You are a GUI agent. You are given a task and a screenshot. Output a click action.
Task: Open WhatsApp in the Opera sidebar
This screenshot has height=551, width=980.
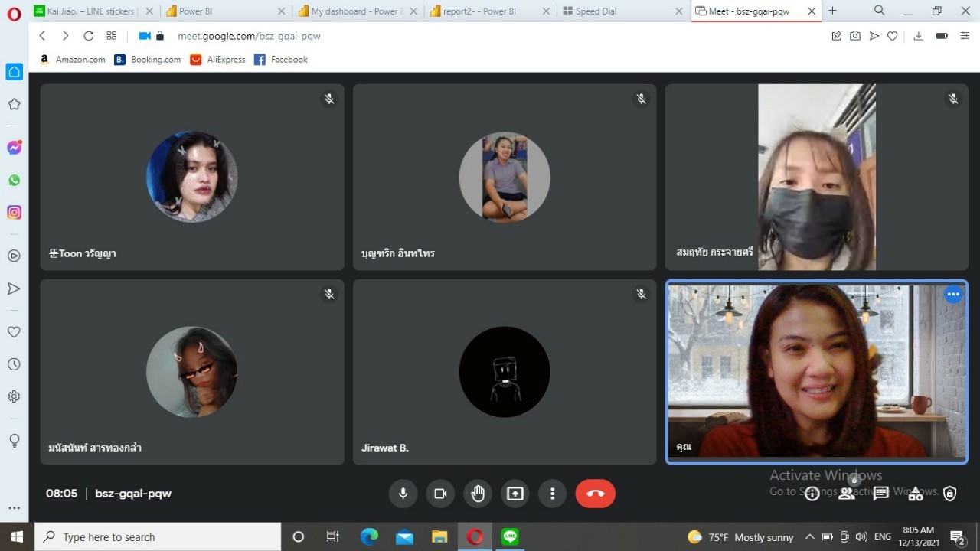pos(14,181)
